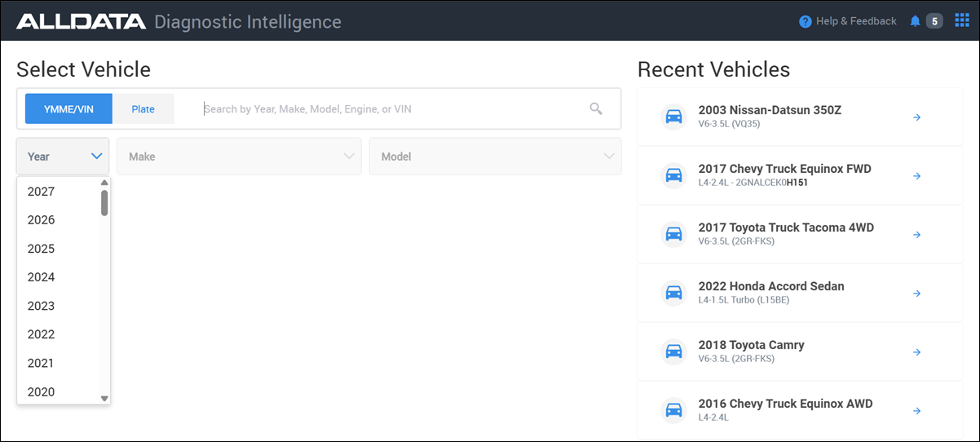Image resolution: width=980 pixels, height=442 pixels.
Task: Click Diagnostic Intelligence header title
Action: point(248,22)
